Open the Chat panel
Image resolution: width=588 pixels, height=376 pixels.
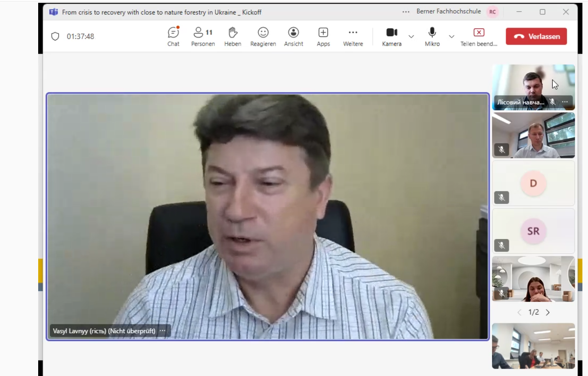pos(173,36)
